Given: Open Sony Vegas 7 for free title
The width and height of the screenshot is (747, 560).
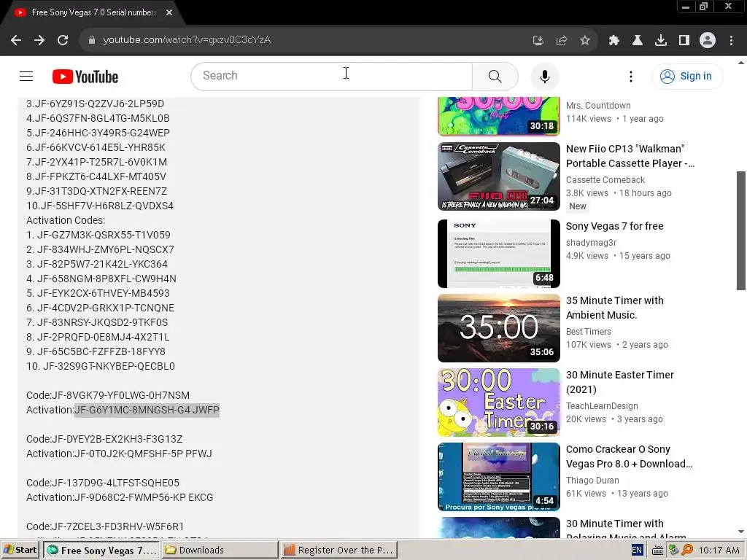Looking at the screenshot, I should 614,226.
